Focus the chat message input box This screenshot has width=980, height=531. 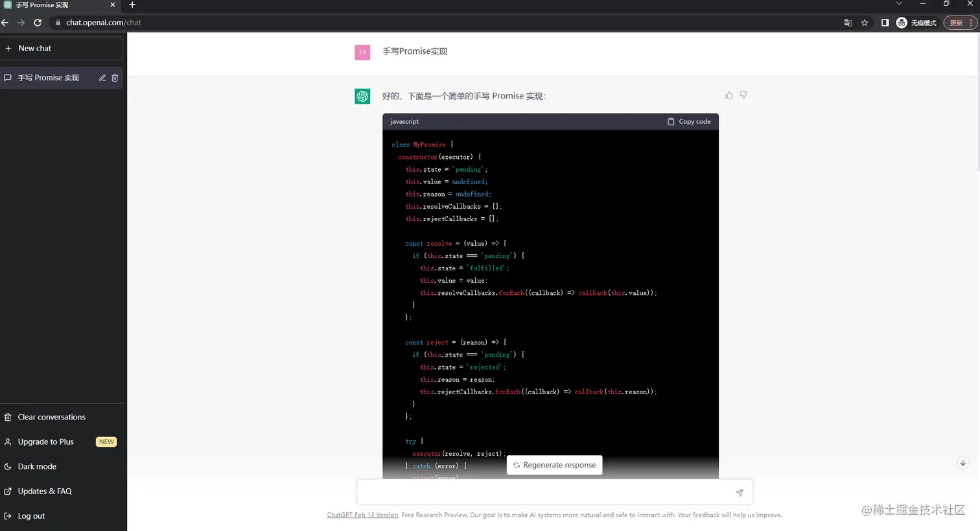tap(545, 492)
